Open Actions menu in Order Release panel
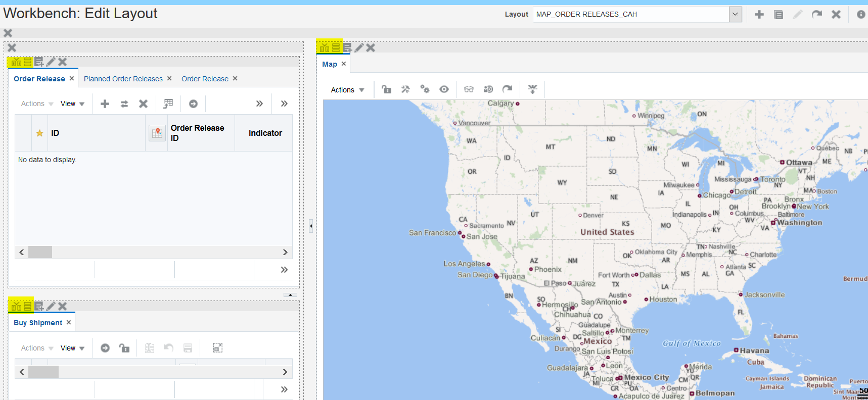868x400 pixels. pyautogui.click(x=37, y=104)
